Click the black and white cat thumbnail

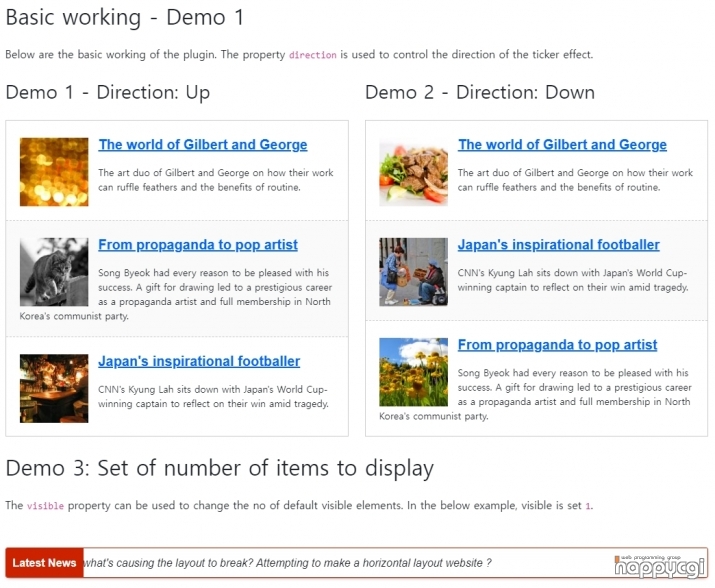click(54, 272)
